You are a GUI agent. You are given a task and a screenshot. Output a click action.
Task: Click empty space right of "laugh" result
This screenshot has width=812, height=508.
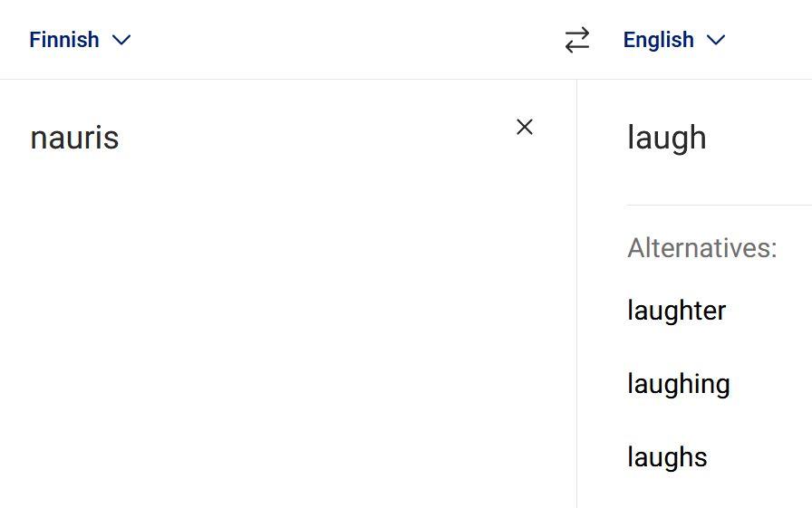[x=761, y=138]
